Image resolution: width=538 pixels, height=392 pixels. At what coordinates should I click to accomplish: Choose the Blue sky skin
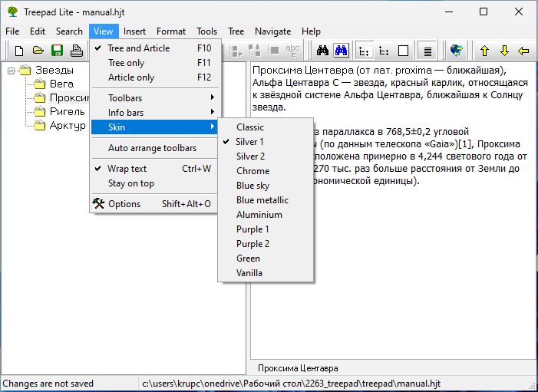pos(266,186)
